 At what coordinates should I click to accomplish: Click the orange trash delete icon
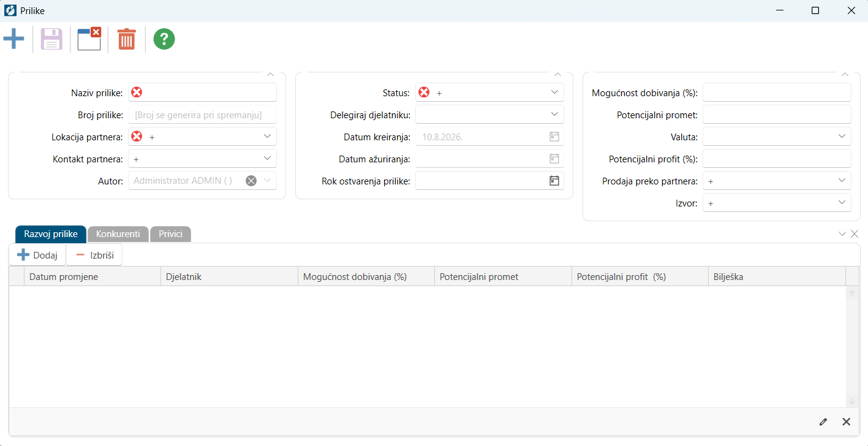point(127,39)
